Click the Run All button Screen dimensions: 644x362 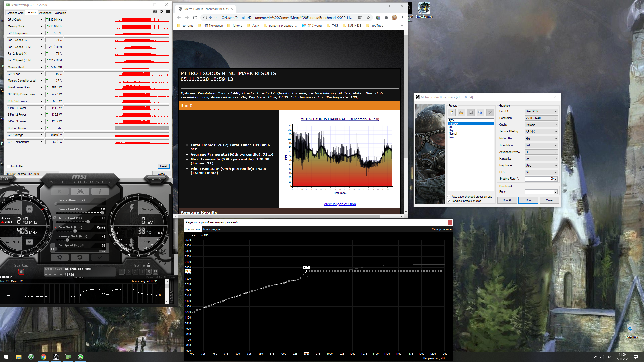click(507, 200)
